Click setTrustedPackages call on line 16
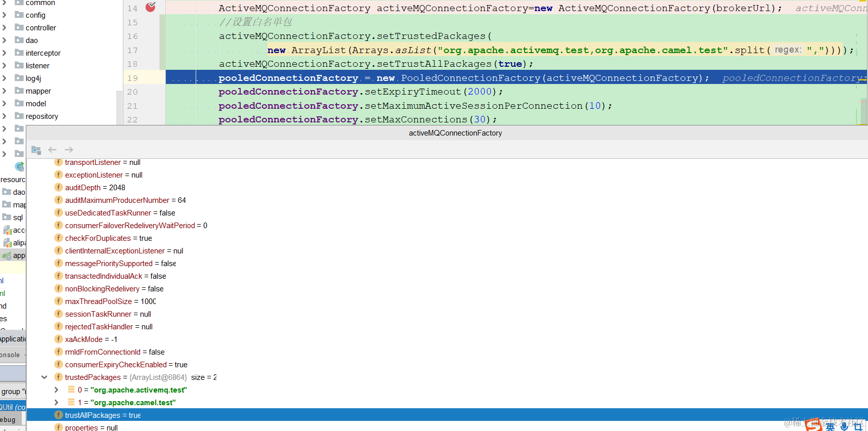The width and height of the screenshot is (868, 431). click(x=431, y=36)
